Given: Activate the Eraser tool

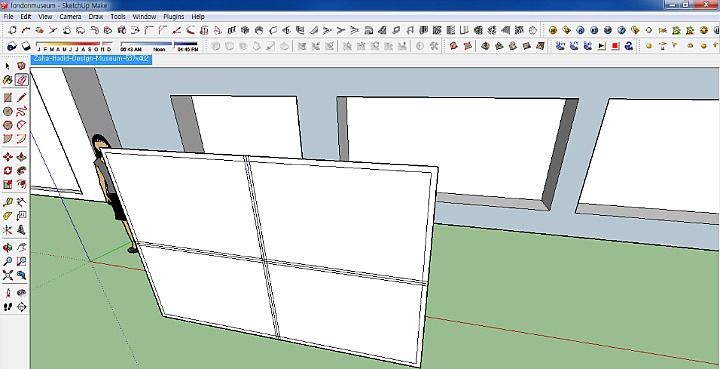Looking at the screenshot, I should pos(22,80).
